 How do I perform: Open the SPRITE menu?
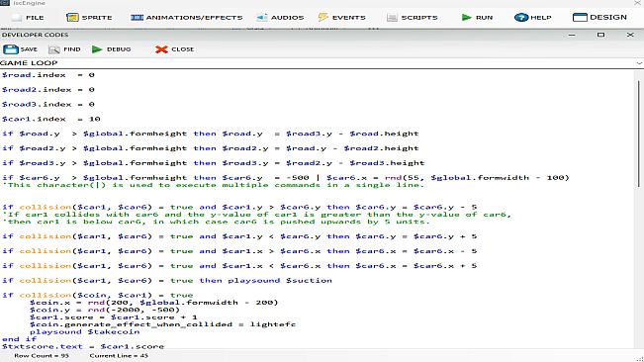pyautogui.click(x=97, y=18)
